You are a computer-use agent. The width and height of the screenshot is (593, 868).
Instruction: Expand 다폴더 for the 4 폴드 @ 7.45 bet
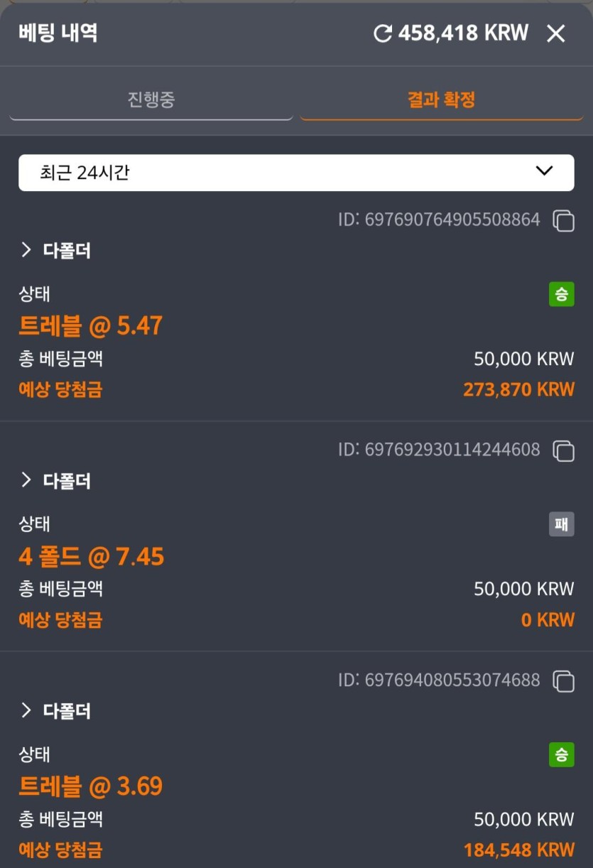(x=56, y=480)
